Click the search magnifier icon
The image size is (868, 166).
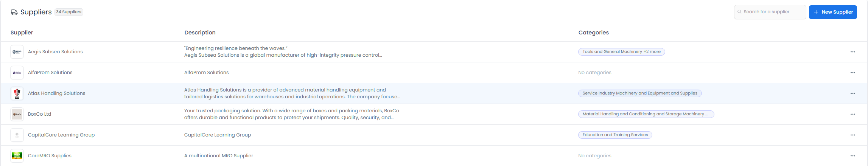(739, 12)
